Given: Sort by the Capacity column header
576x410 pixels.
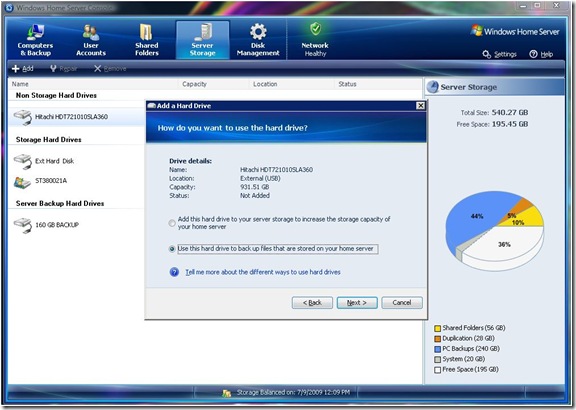Looking at the screenshot, I should click(194, 84).
